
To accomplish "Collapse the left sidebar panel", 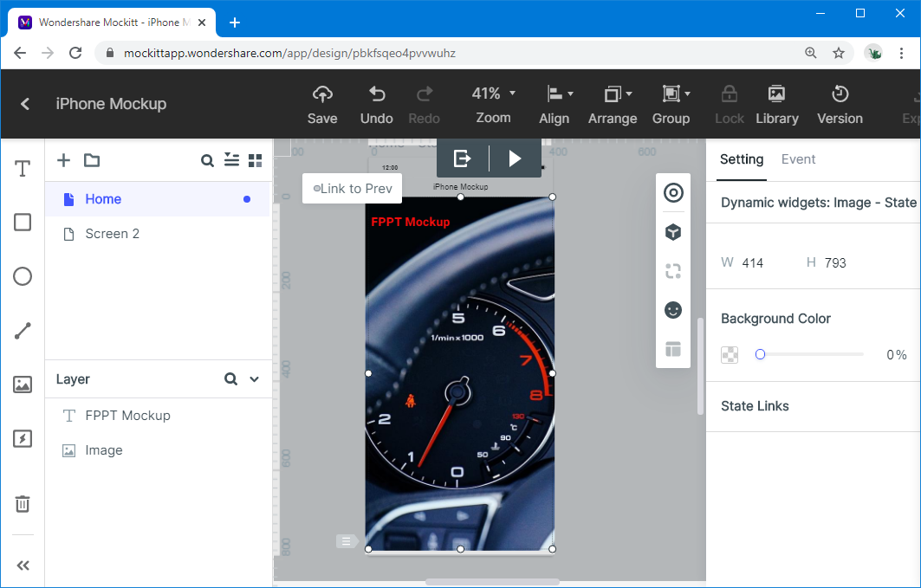I will (x=23, y=565).
